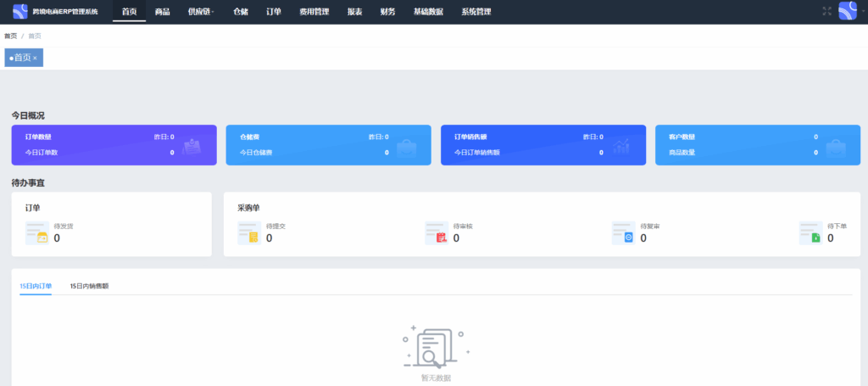Toggle fullscreen mode icon
868x386 pixels.
[x=827, y=11]
